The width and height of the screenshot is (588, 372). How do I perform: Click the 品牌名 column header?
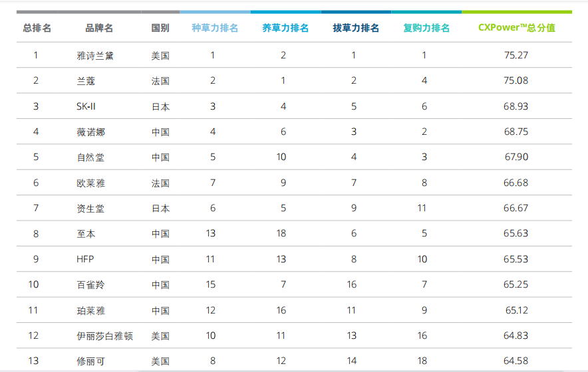[x=99, y=28]
